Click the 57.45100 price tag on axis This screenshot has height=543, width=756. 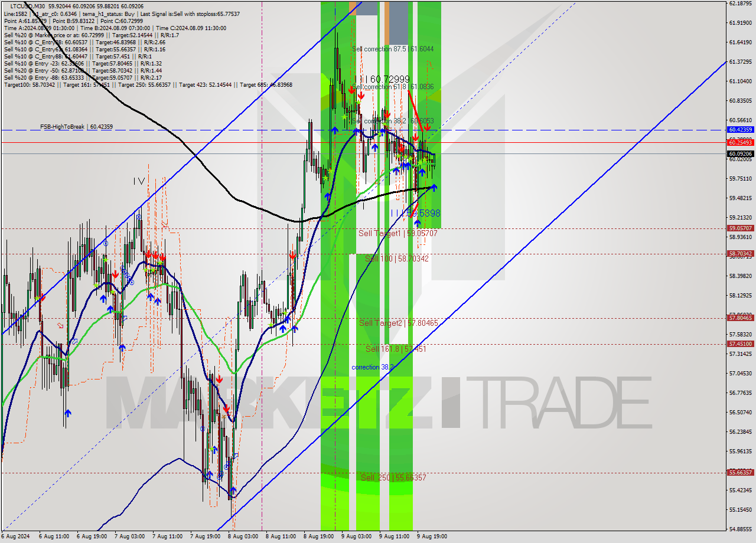click(740, 344)
